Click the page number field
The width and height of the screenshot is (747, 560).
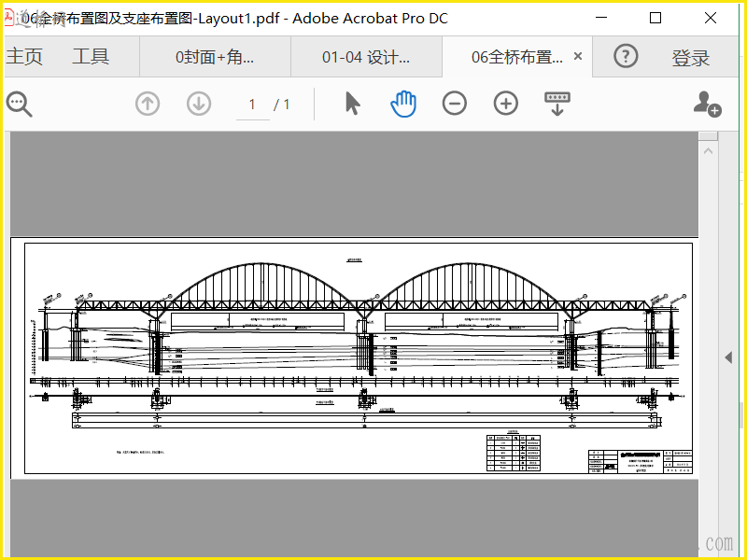pyautogui.click(x=252, y=105)
